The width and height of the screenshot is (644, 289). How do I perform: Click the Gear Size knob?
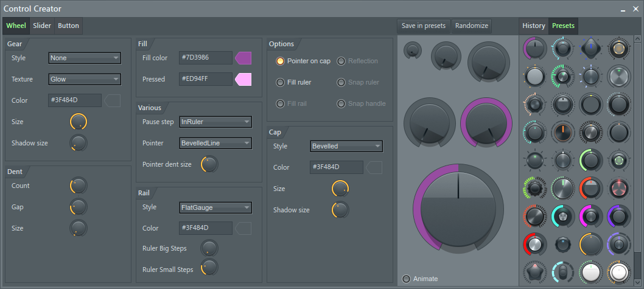pyautogui.click(x=79, y=122)
